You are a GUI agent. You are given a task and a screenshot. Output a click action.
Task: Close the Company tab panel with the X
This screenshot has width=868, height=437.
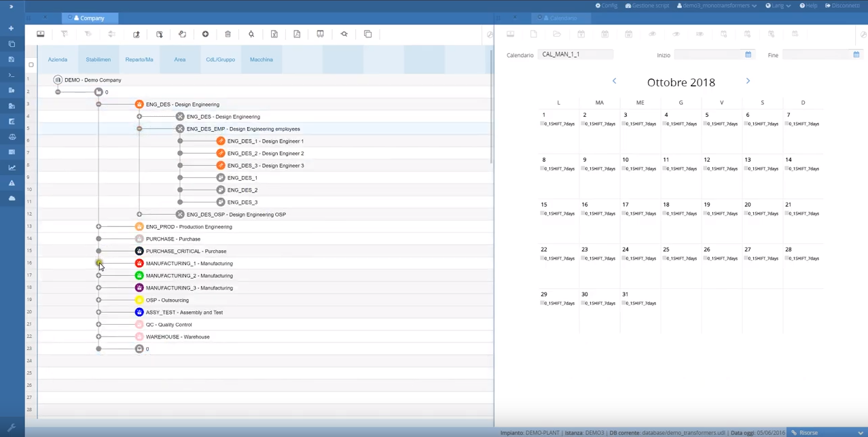coord(45,18)
